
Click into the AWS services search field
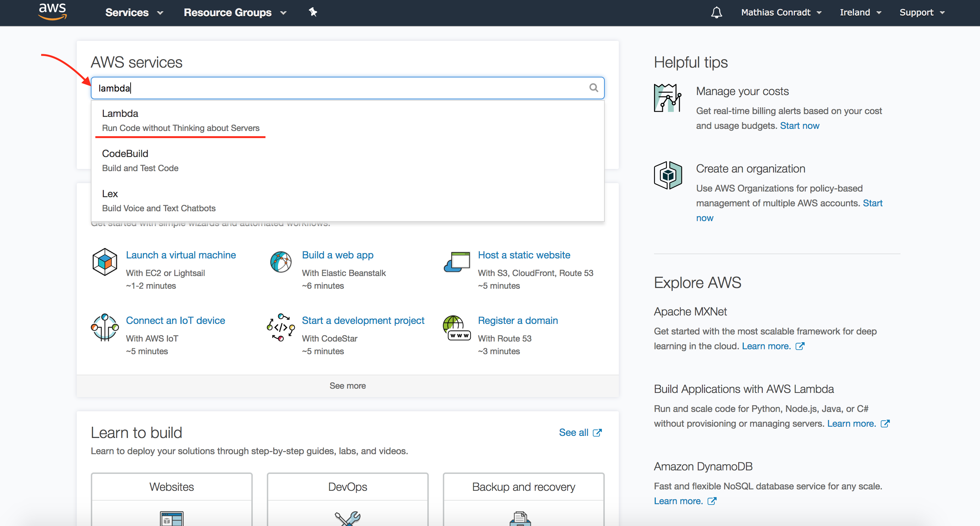[x=347, y=88]
